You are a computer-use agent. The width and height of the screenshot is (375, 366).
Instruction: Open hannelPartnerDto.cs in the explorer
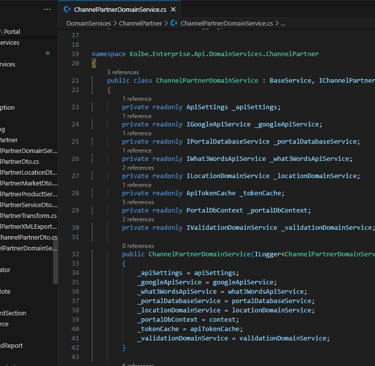pos(29,237)
